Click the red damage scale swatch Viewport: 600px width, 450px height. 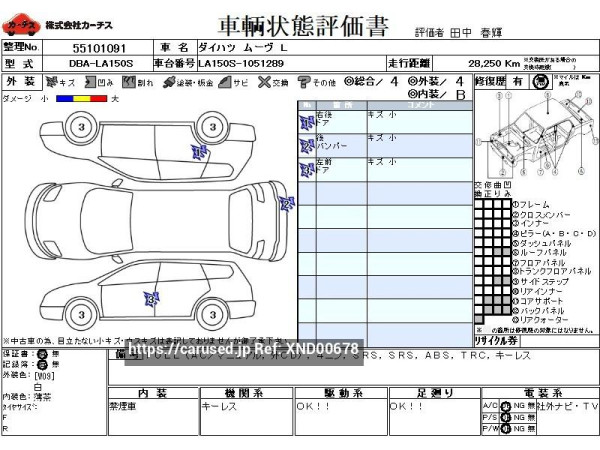[x=98, y=99]
